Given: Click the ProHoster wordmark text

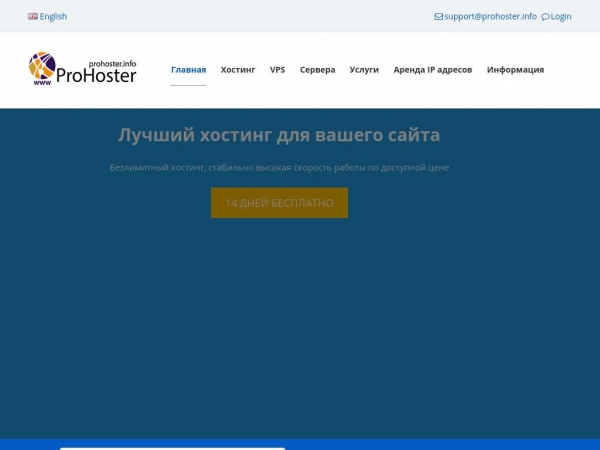Looking at the screenshot, I should pos(96,75).
